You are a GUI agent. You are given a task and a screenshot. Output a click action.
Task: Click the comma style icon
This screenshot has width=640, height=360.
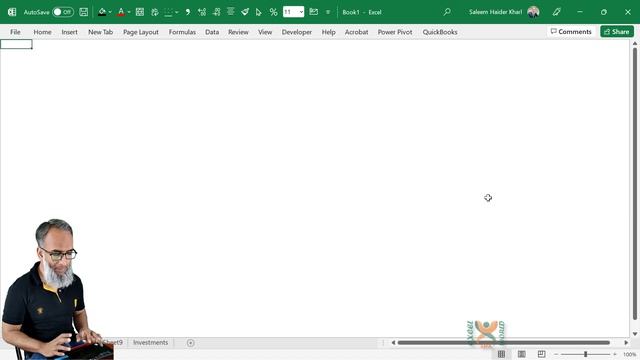point(188,12)
